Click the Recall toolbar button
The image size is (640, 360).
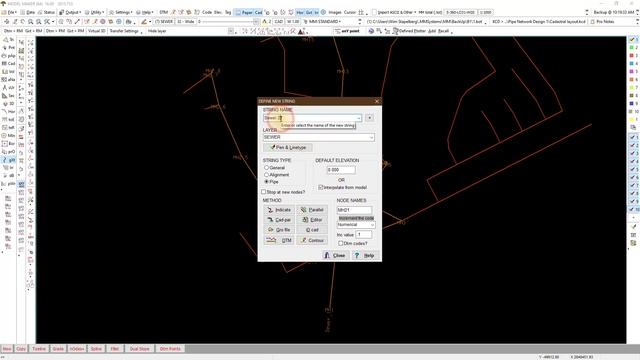[x=444, y=31]
